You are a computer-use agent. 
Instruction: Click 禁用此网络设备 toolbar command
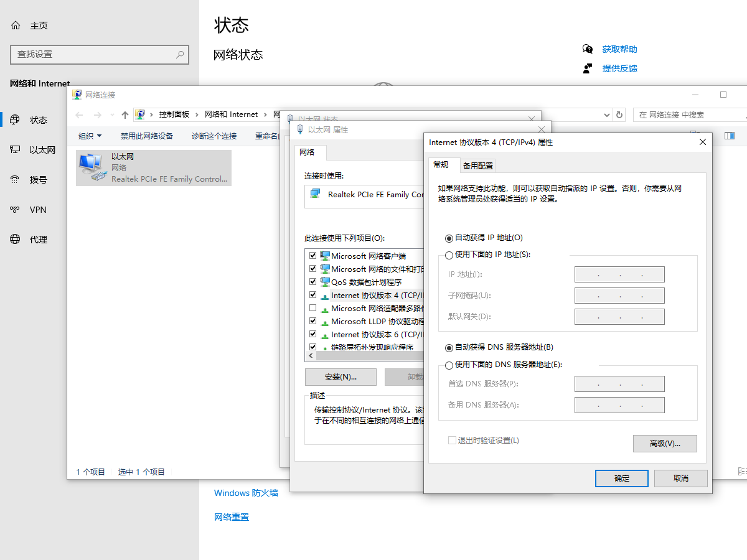pos(147,136)
